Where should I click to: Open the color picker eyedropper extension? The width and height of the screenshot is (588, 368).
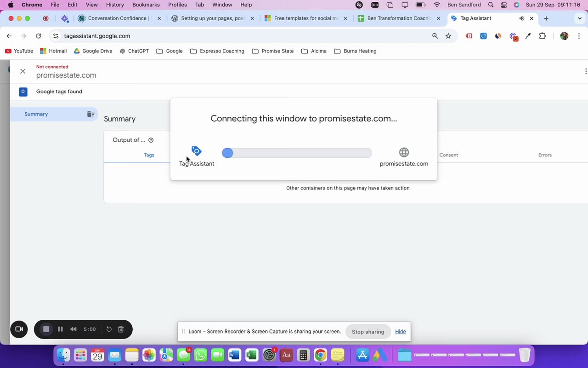[x=528, y=36]
